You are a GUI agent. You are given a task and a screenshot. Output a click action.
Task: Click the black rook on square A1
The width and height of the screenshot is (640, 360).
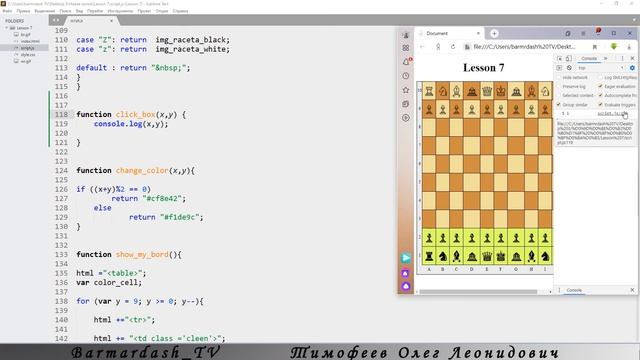click(429, 256)
